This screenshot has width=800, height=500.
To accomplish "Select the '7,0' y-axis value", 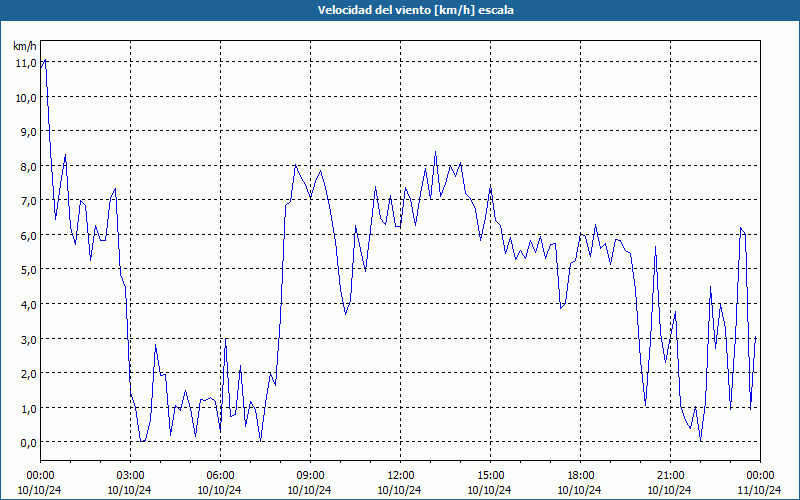I will pyautogui.click(x=28, y=201).
